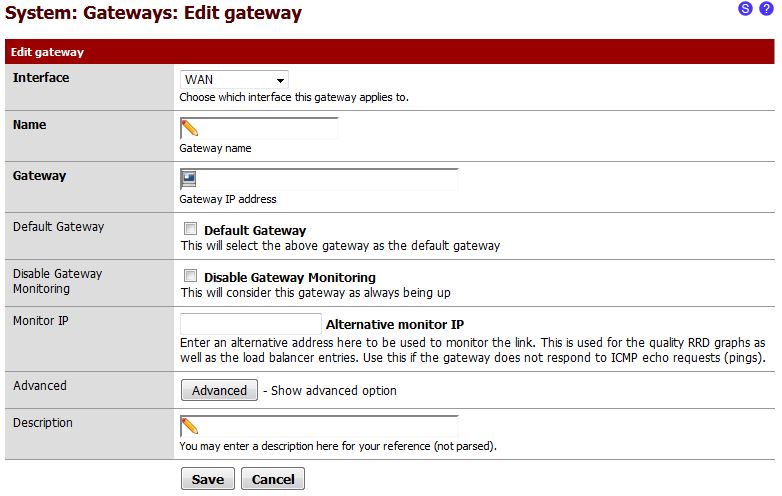782x496 pixels.
Task: Tick the Disable Gateway Monitoring checkbox
Action: [x=190, y=276]
